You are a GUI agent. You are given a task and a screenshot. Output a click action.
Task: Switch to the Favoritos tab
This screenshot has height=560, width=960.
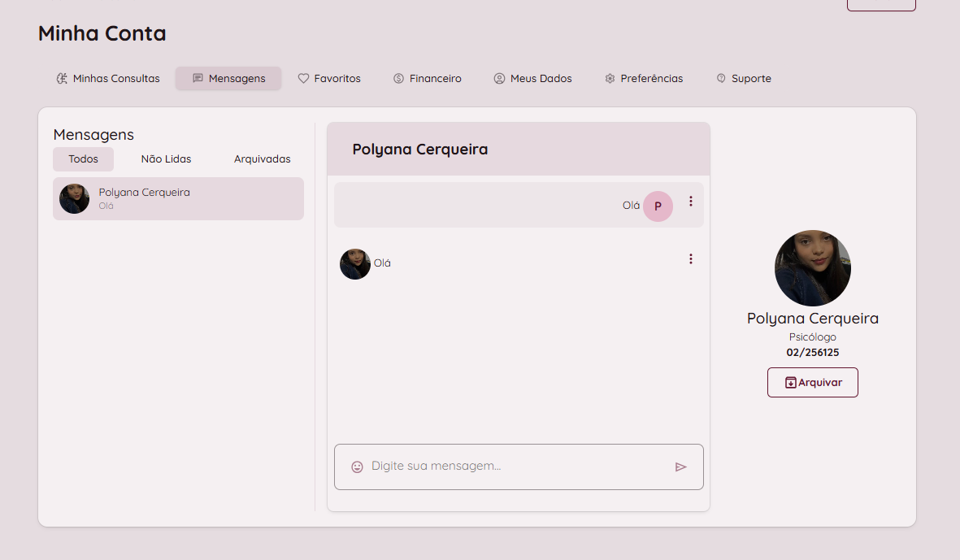pos(329,79)
